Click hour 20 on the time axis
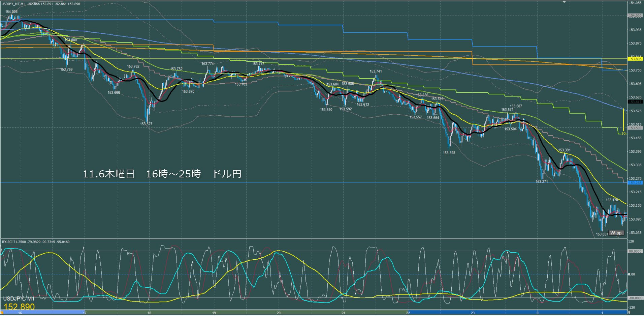 coord(279,313)
